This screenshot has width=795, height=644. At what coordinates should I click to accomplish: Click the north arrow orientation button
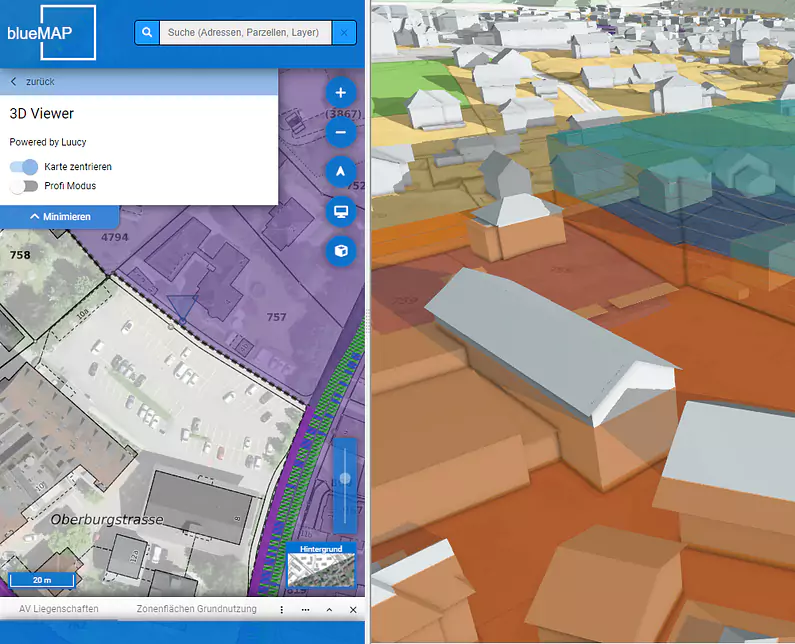pyautogui.click(x=341, y=171)
